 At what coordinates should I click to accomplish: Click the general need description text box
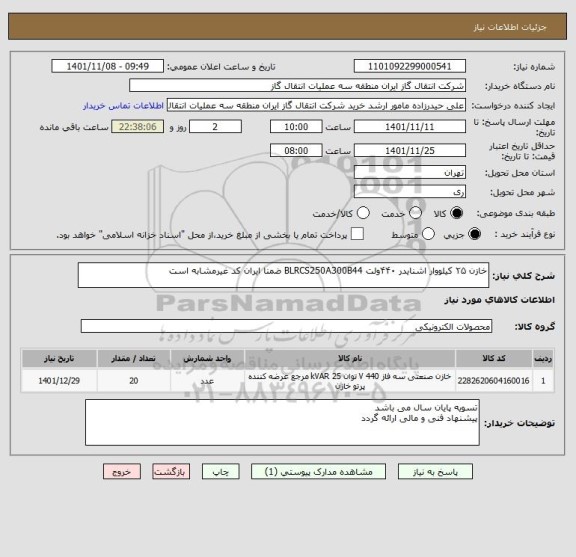point(283,275)
